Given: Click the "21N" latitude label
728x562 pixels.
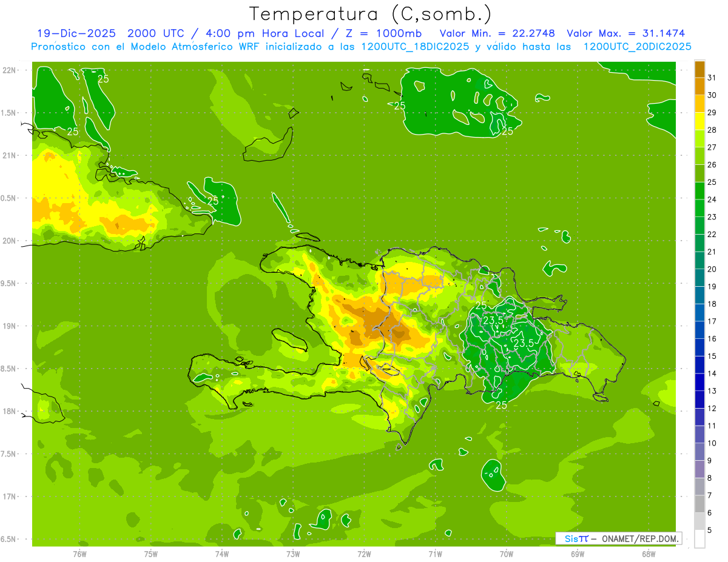Looking at the screenshot, I should click(8, 155).
